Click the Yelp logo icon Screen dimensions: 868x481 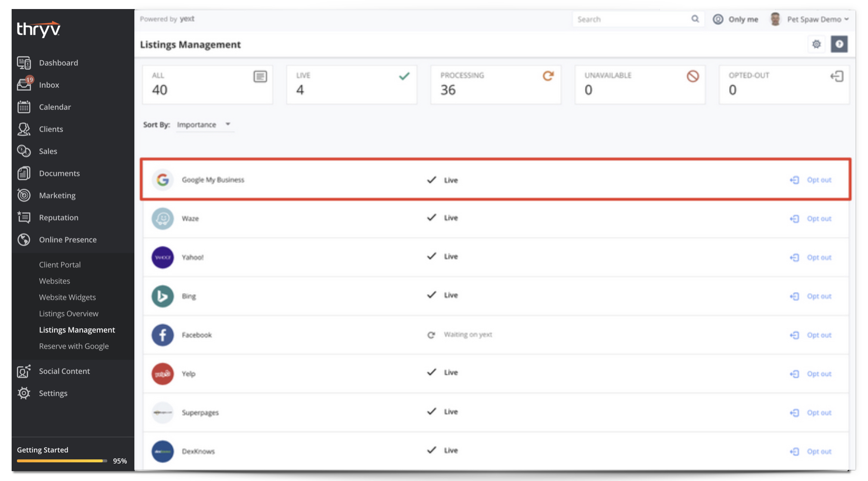click(x=163, y=373)
